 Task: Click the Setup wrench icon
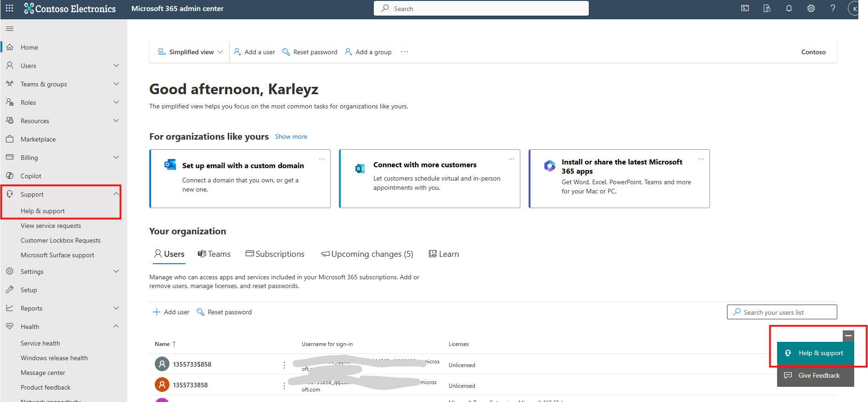pos(10,290)
